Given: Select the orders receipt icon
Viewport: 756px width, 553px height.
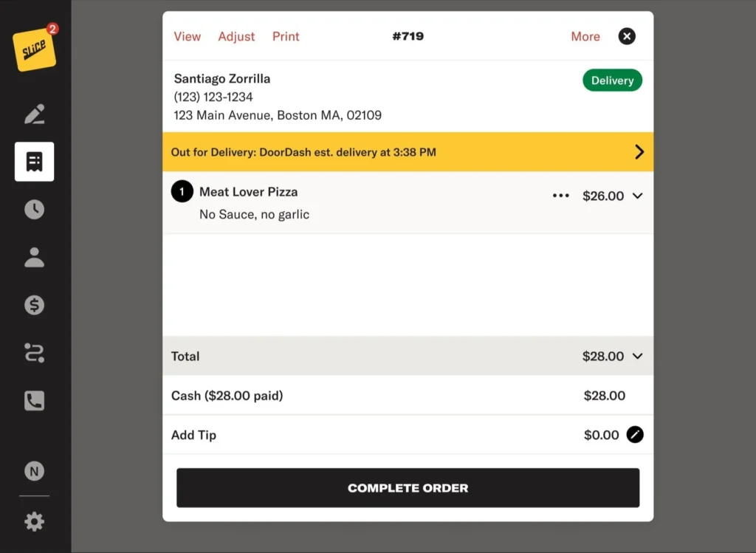Looking at the screenshot, I should pos(34,162).
